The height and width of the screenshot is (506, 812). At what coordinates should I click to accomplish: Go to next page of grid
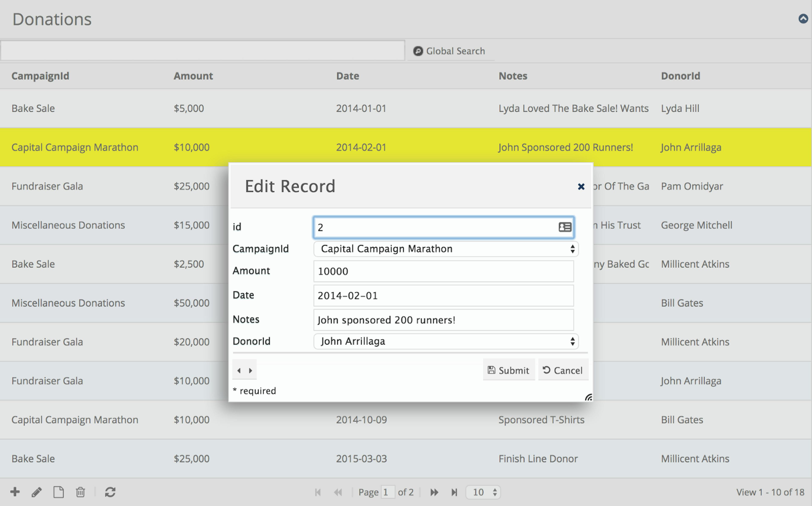click(x=434, y=492)
